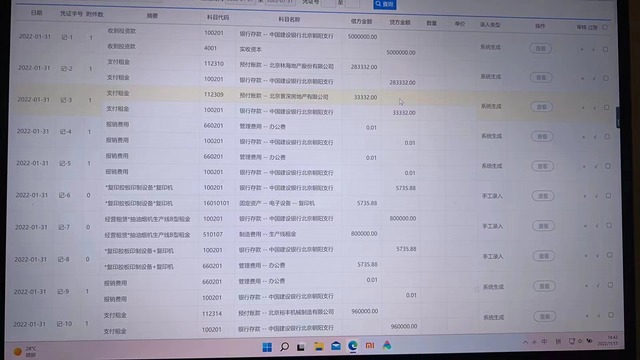640x360 pixels.
Task: Click the 科目代码 column header
Action: coord(218,18)
